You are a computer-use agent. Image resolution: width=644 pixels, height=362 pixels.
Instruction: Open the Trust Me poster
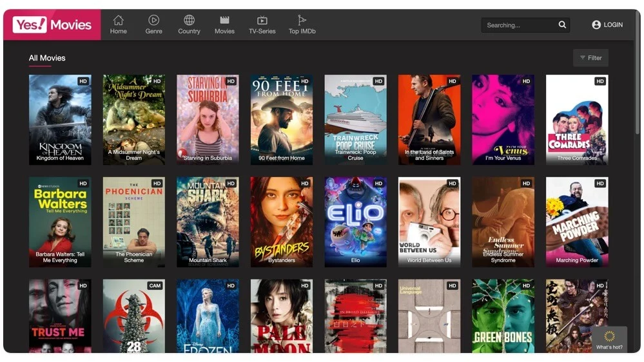60,316
